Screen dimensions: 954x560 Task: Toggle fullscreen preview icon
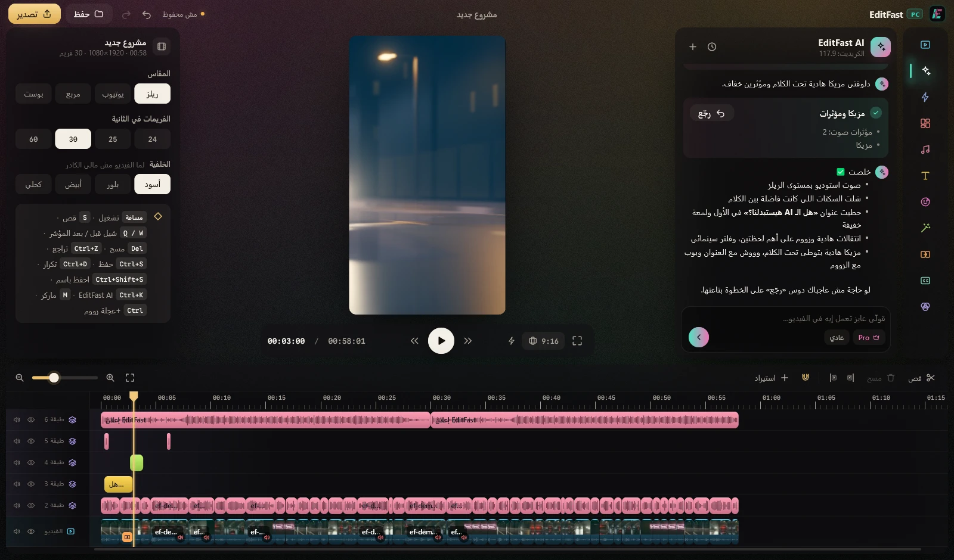[577, 341]
